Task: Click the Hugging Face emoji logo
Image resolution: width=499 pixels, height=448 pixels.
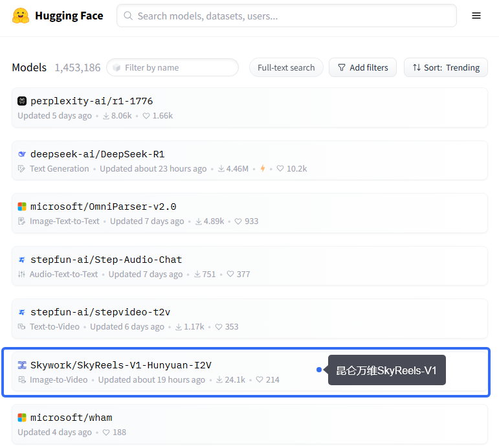Action: pos(21,16)
